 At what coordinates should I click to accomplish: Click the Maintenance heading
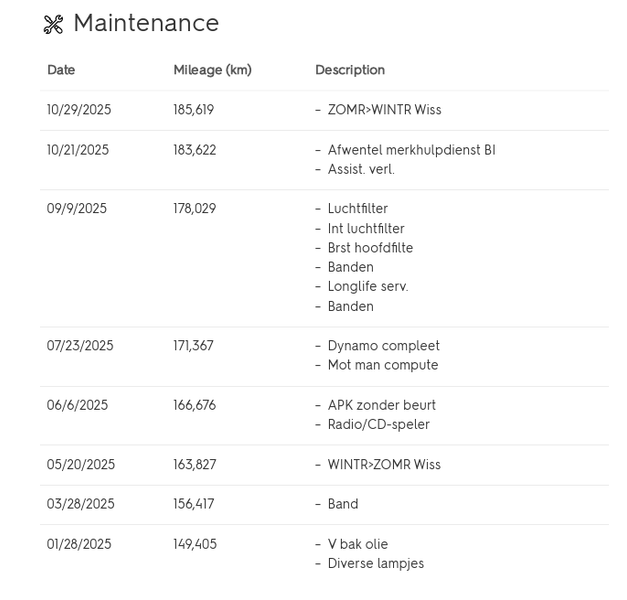145,23
